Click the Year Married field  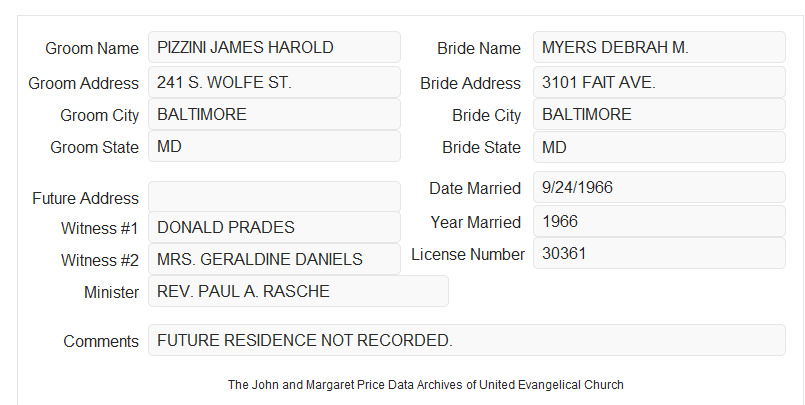point(659,221)
